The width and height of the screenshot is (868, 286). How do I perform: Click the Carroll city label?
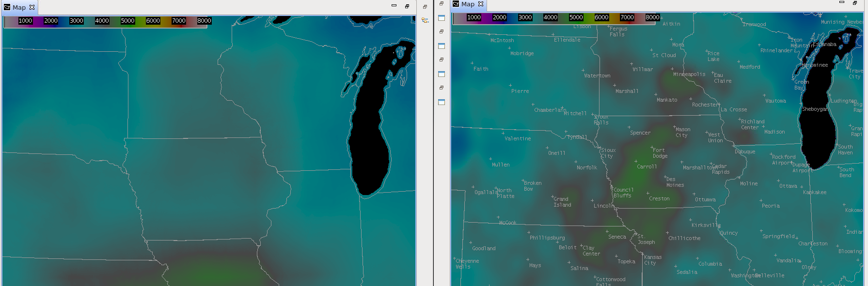click(x=647, y=167)
